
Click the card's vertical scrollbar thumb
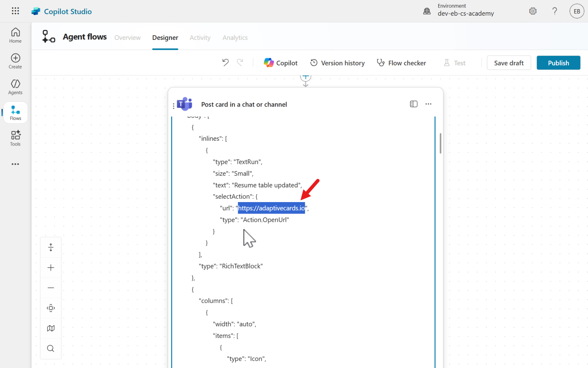[440, 143]
